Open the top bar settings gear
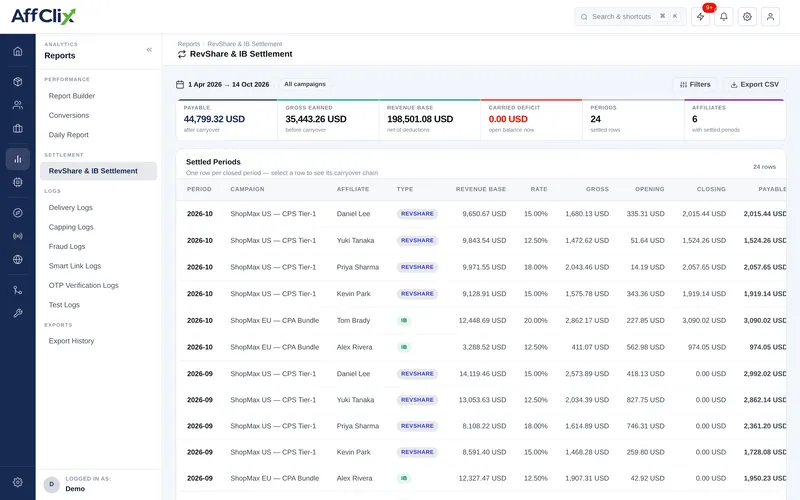 (x=747, y=17)
